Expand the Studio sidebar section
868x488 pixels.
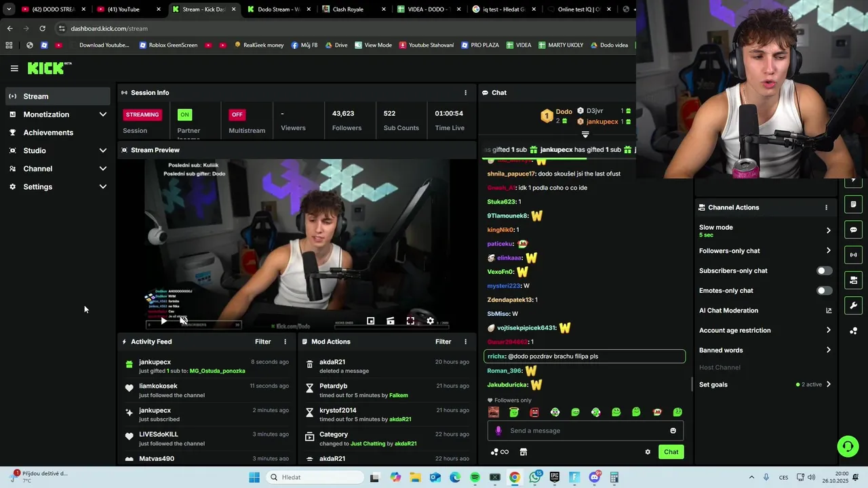pos(103,150)
